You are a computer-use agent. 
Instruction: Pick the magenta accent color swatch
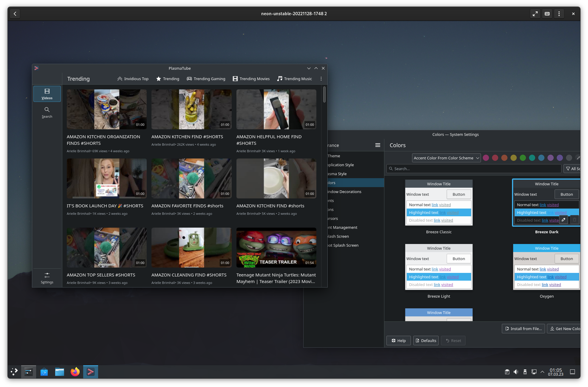pyautogui.click(x=486, y=158)
